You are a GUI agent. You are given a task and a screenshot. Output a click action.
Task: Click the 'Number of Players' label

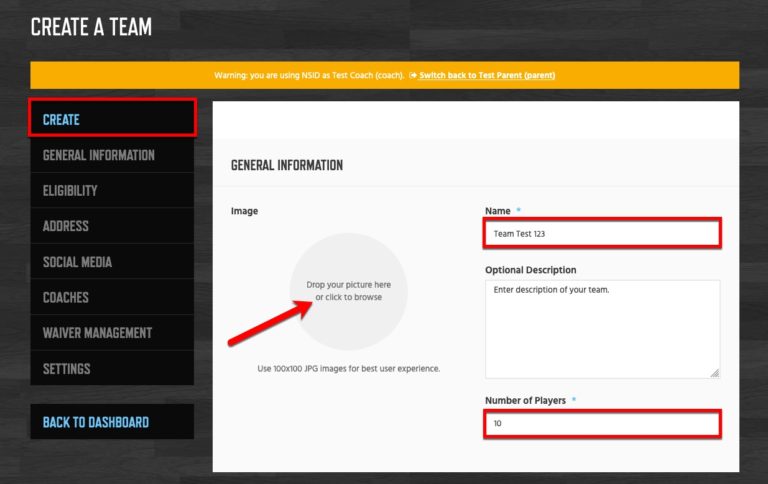tap(525, 400)
